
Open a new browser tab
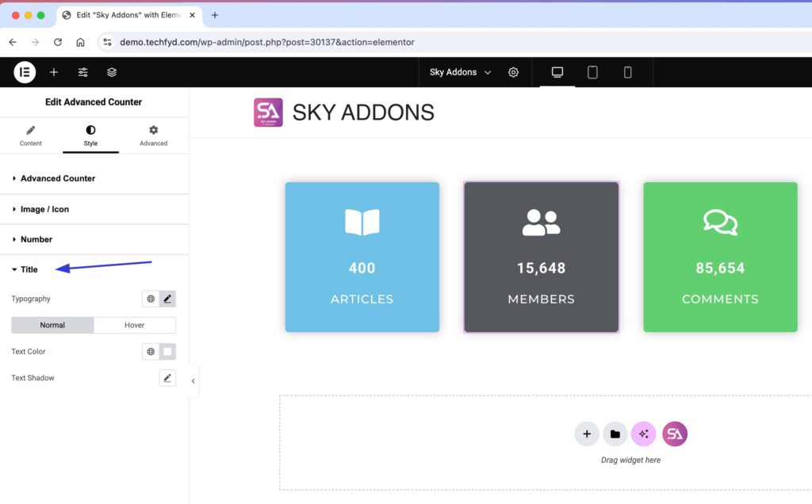click(215, 16)
